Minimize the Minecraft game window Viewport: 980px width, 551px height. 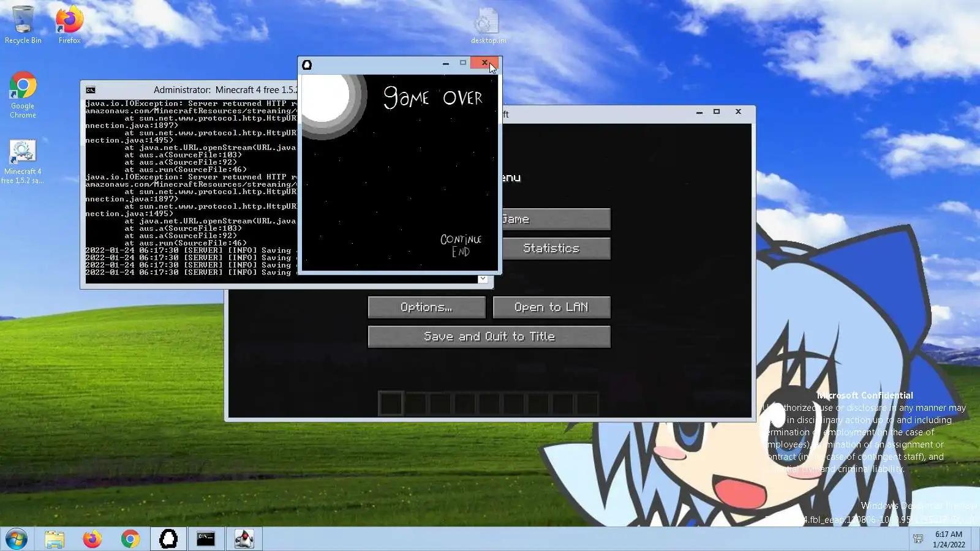(699, 112)
